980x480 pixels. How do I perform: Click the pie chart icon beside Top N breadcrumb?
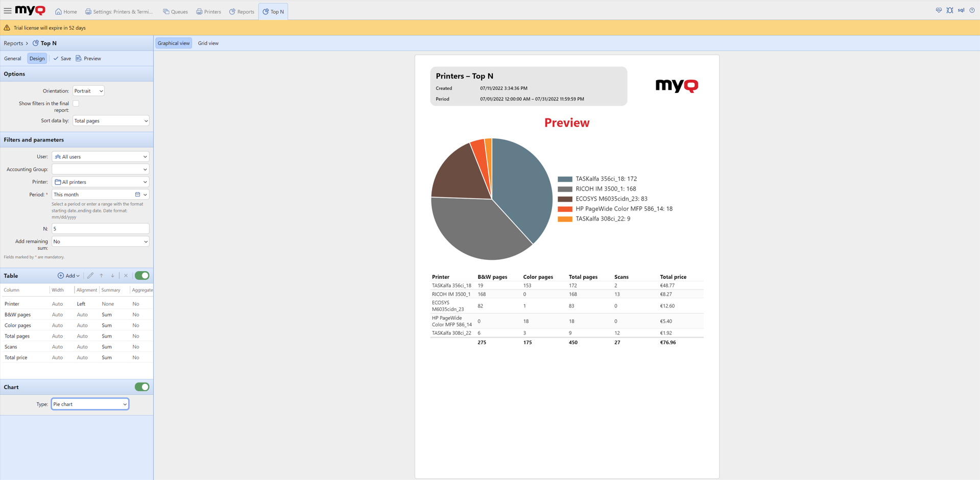coord(36,43)
